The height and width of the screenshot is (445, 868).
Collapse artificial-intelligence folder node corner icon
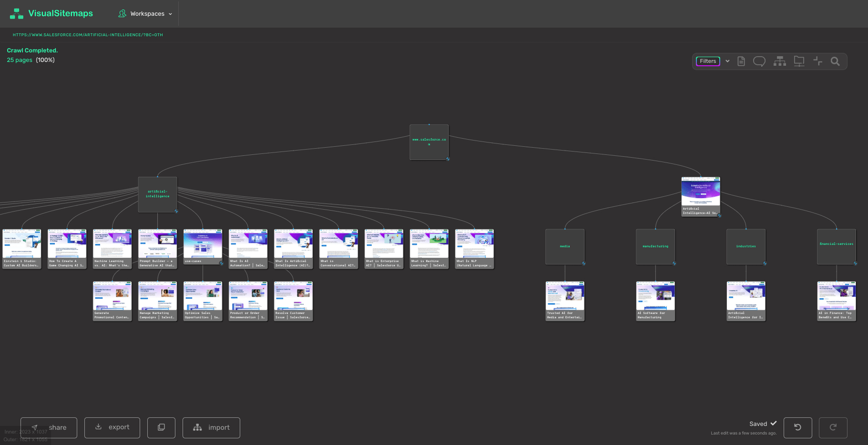tap(176, 211)
